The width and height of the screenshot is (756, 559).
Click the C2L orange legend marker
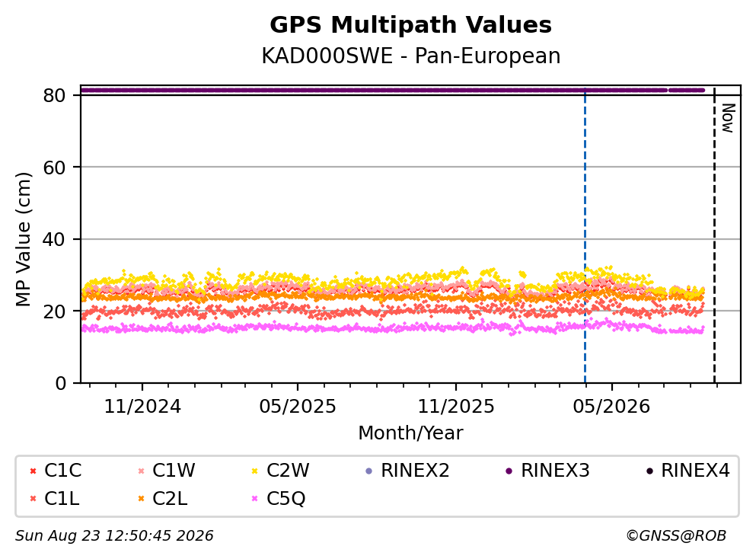(142, 499)
